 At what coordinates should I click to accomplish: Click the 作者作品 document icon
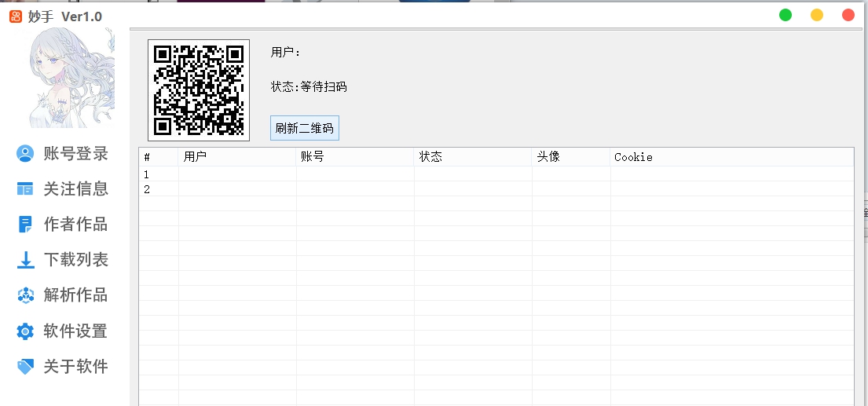click(x=25, y=224)
